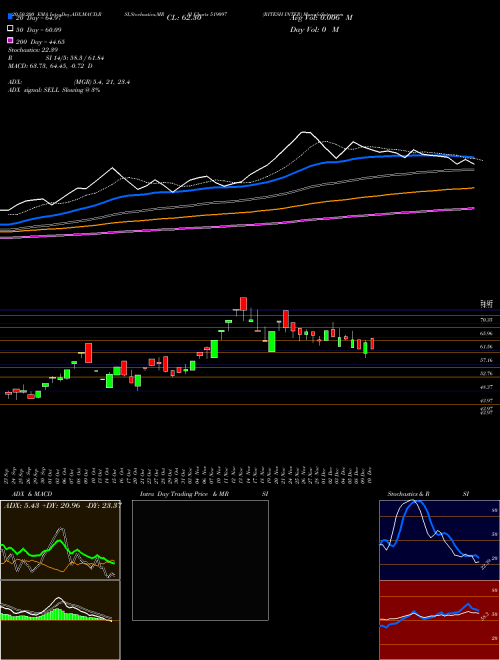
Task: Click 'Intra Day Trading Price & MR' title
Action: point(184,494)
